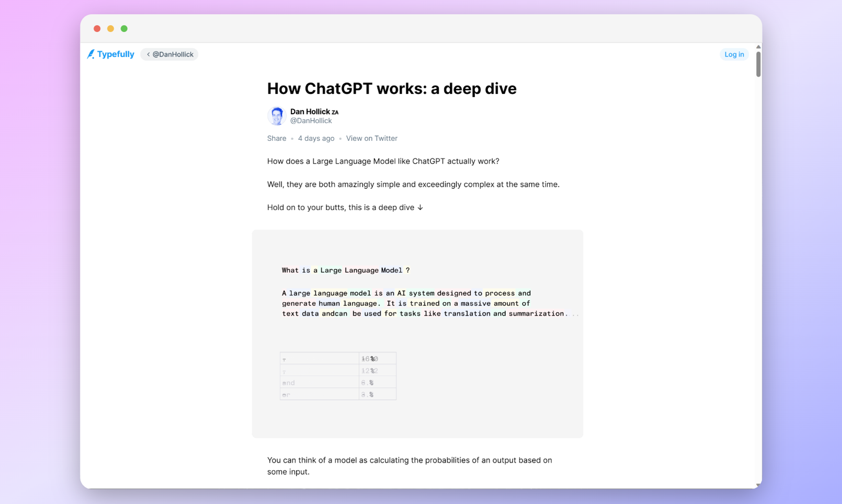Click the paragraph 'You can think of a model'
Image resolution: width=842 pixels, height=504 pixels.
point(409,466)
